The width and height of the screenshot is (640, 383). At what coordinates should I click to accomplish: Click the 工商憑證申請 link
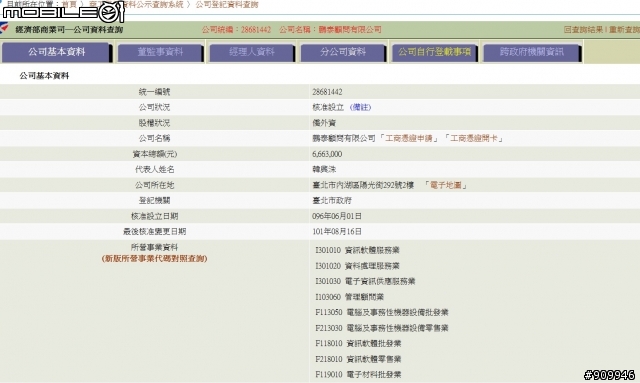[409, 138]
